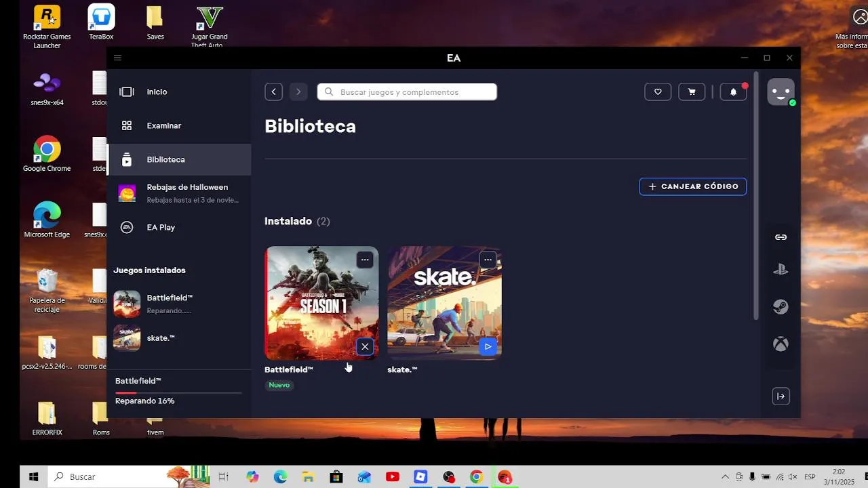The width and height of the screenshot is (868, 488).
Task: Open Papelera de reciclaje on desktop
Action: (47, 290)
